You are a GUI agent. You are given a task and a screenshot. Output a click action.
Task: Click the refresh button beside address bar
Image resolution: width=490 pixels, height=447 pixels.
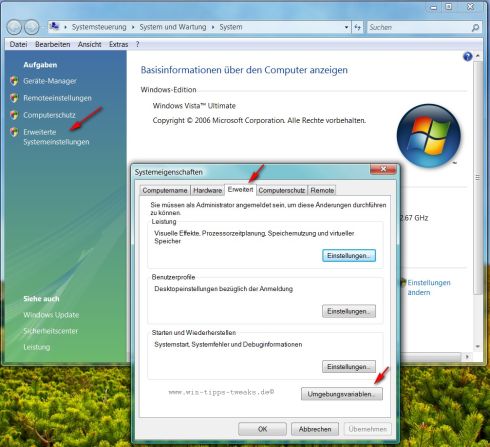pyautogui.click(x=358, y=27)
